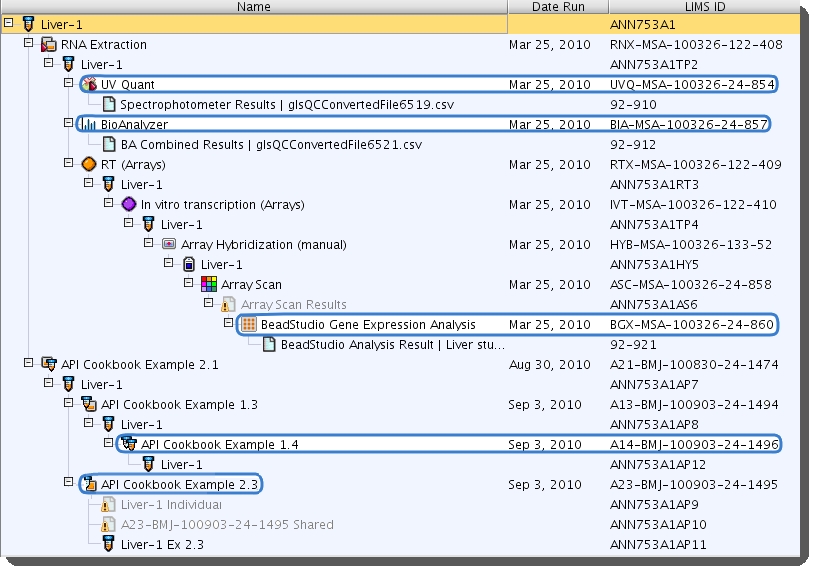The width and height of the screenshot is (815, 572).
Task: Sort by the Name column header
Action: (254, 7)
